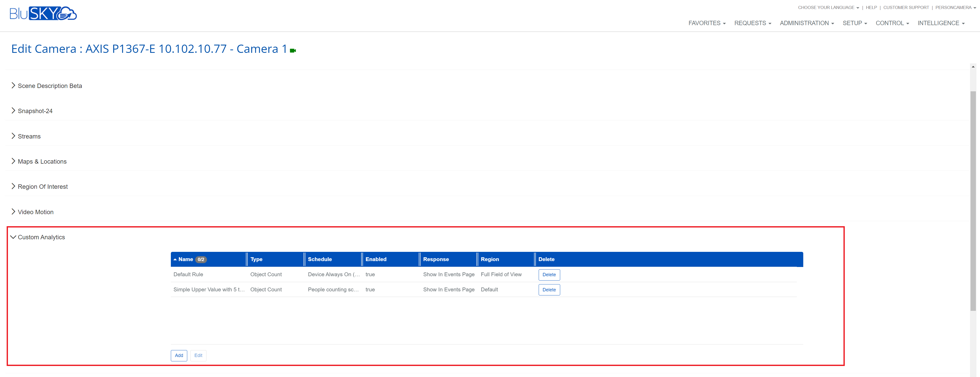Click Add to create an analytics rule
The image size is (980, 377).
(x=179, y=355)
